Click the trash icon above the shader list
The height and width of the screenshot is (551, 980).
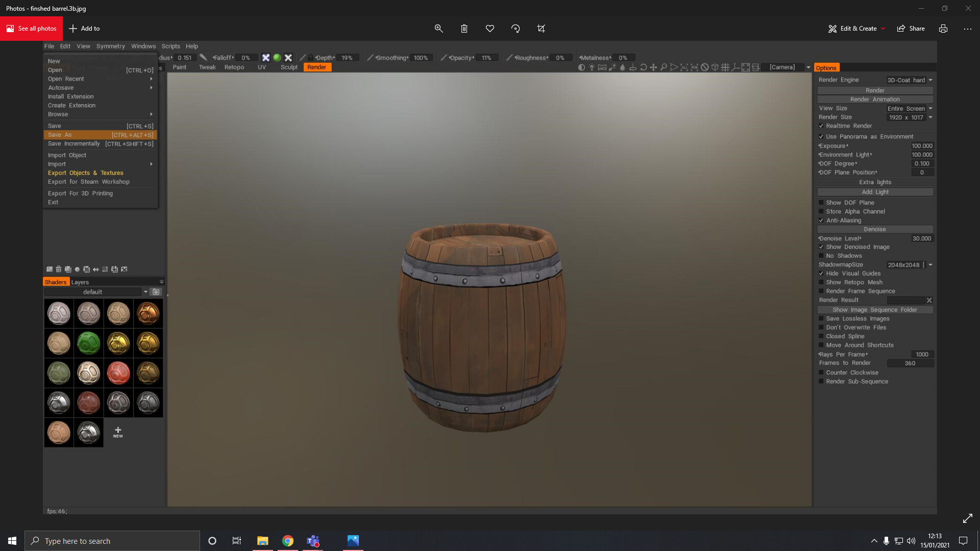point(58,269)
